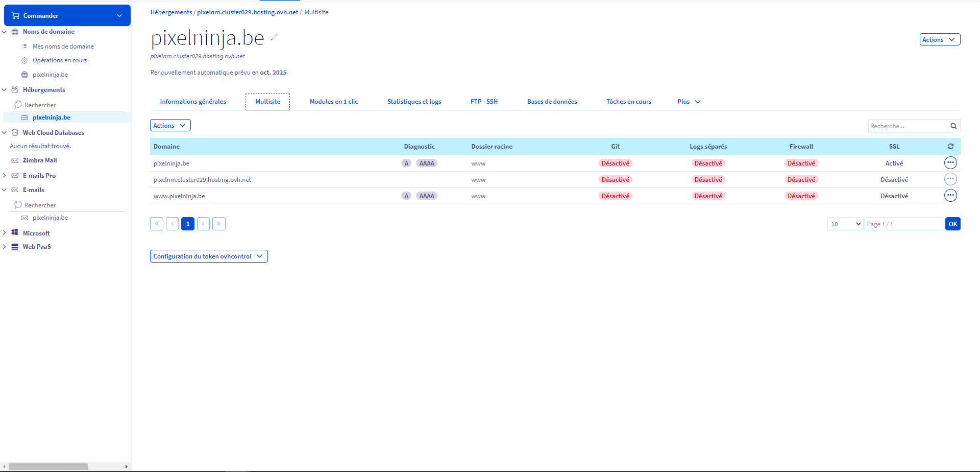Open the three-dot menu for www.pixelninja.be row
Image resolution: width=980 pixels, height=472 pixels.
tap(950, 196)
